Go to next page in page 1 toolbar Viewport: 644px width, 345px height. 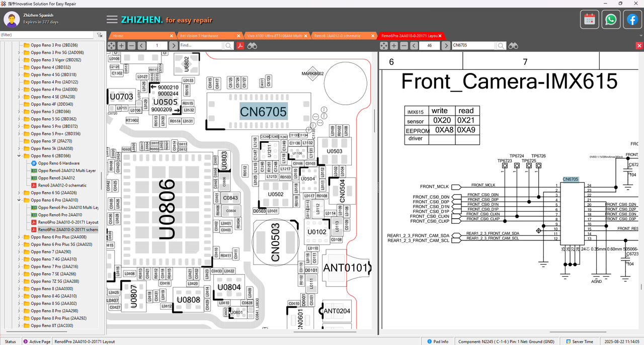[173, 46]
